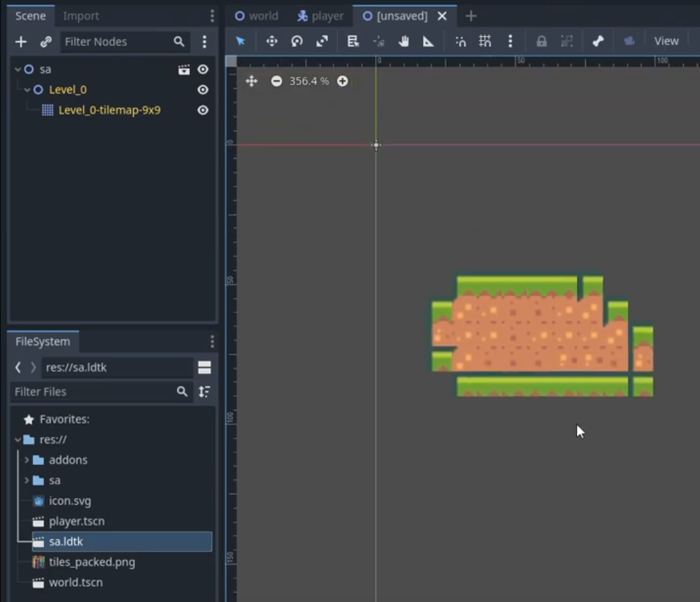The image size is (700, 602).
Task: Toggle visibility of Level_0-tilemap-9x9
Action: [x=203, y=110]
